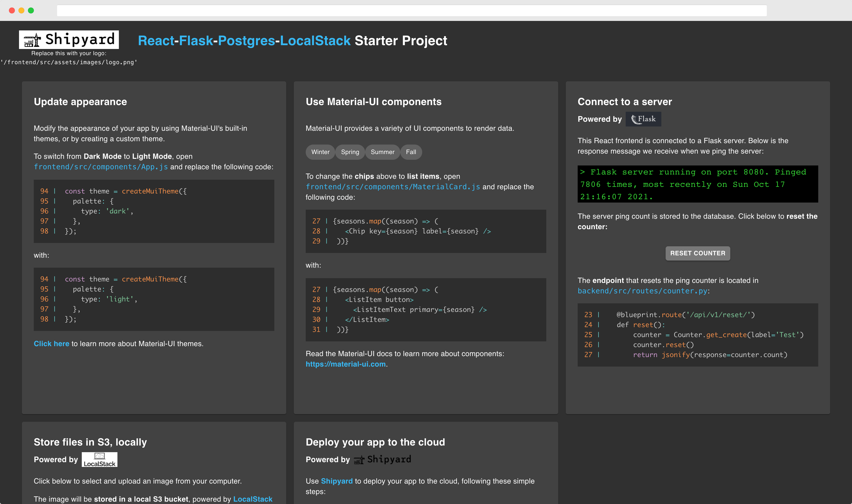Click 'Material-UI provides a variety of UI components' sentence

[x=410, y=128]
